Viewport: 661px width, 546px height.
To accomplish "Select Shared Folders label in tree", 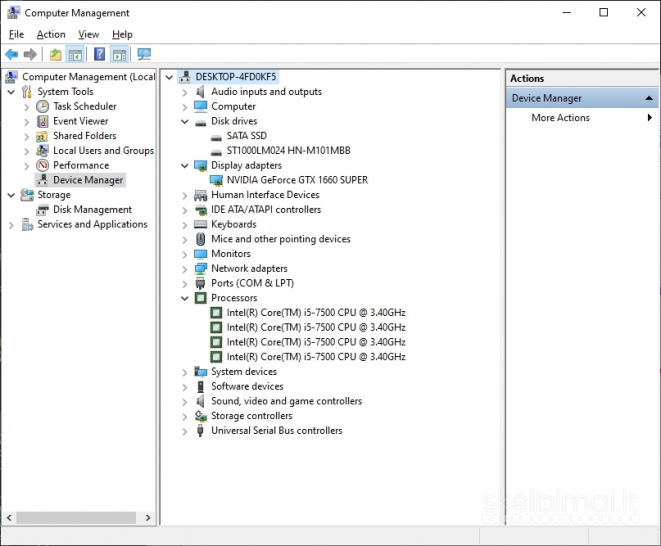I will click(85, 136).
